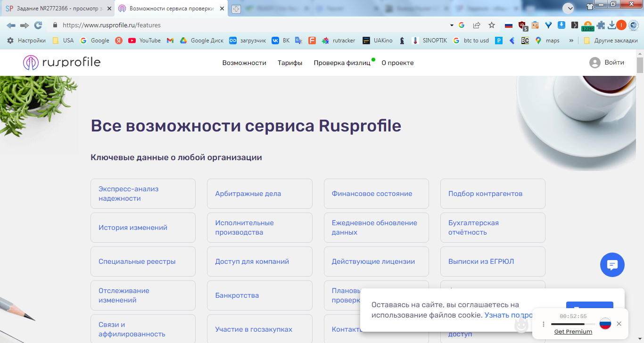
Task: Open the uBlock Origin extension icon
Action: pos(522,25)
